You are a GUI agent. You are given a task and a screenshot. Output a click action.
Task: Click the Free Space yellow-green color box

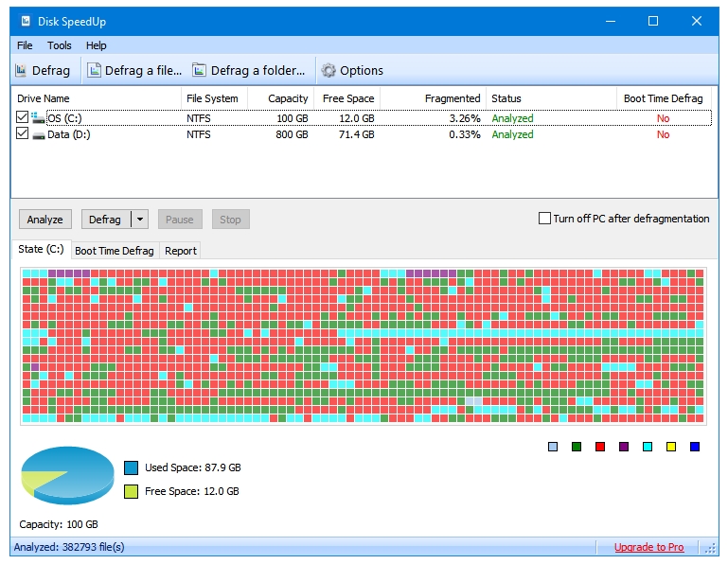(131, 491)
